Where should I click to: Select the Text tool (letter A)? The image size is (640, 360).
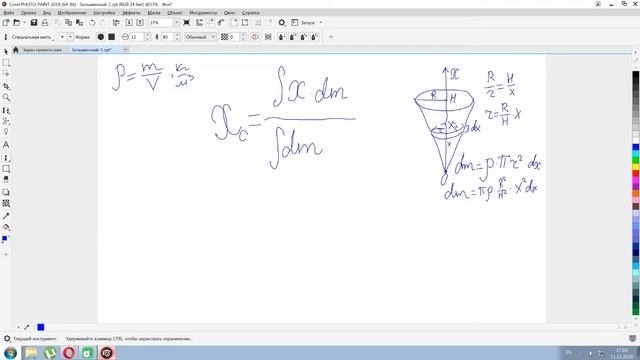[6, 145]
